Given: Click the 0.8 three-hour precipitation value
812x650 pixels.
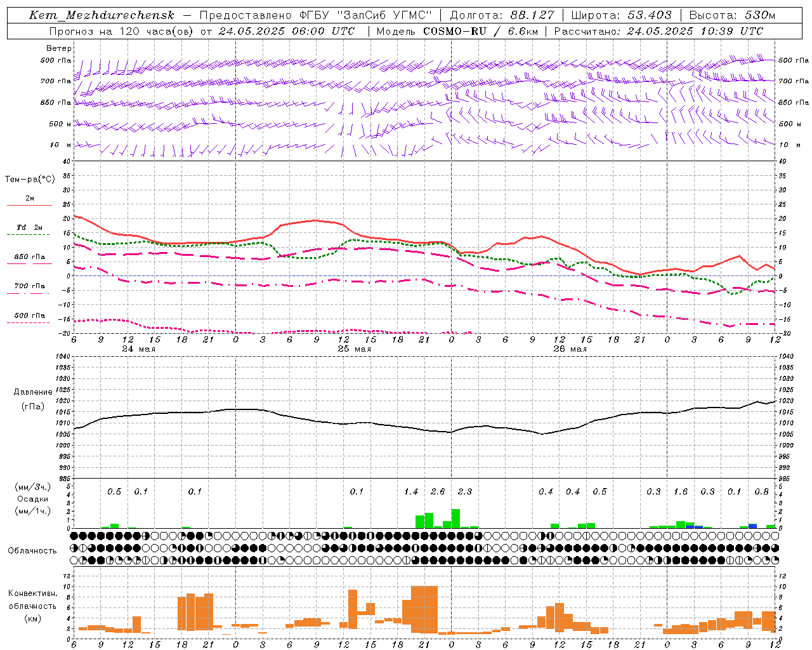Looking at the screenshot, I should 761,491.
